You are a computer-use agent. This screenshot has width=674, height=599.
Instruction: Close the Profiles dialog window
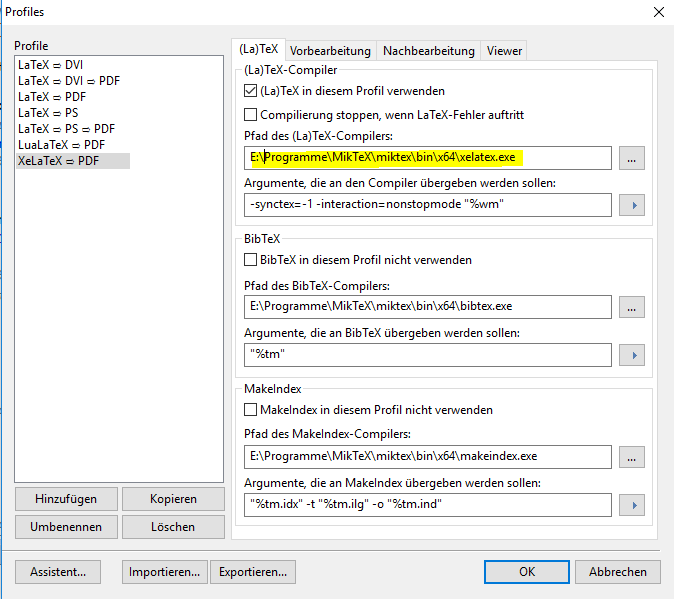tap(657, 12)
